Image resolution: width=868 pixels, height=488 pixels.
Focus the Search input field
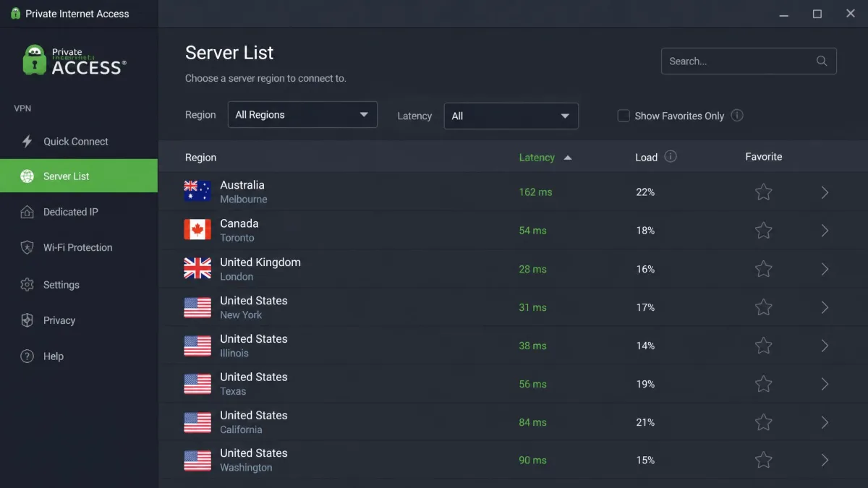tap(749, 61)
